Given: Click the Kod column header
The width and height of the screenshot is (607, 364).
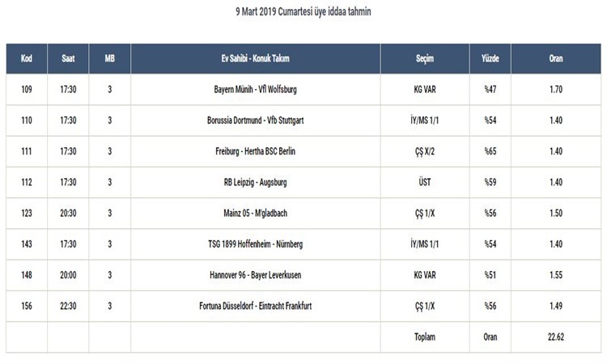Looking at the screenshot, I should [27, 58].
